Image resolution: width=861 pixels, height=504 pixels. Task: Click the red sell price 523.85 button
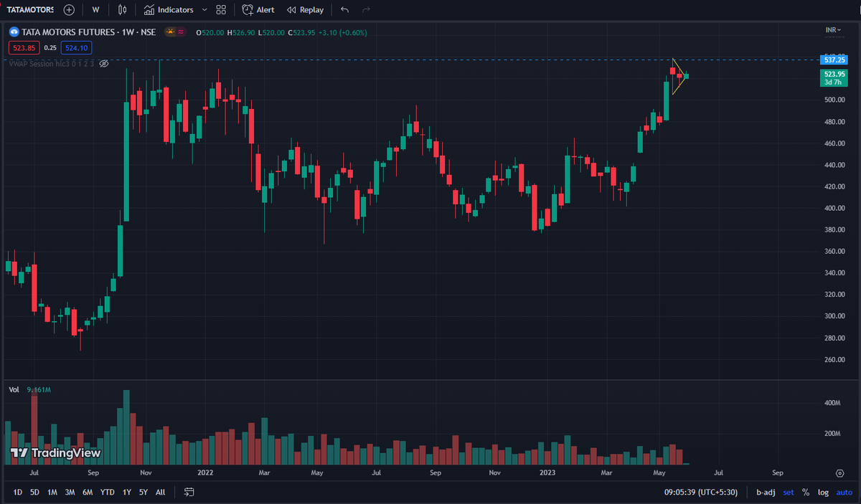point(24,48)
